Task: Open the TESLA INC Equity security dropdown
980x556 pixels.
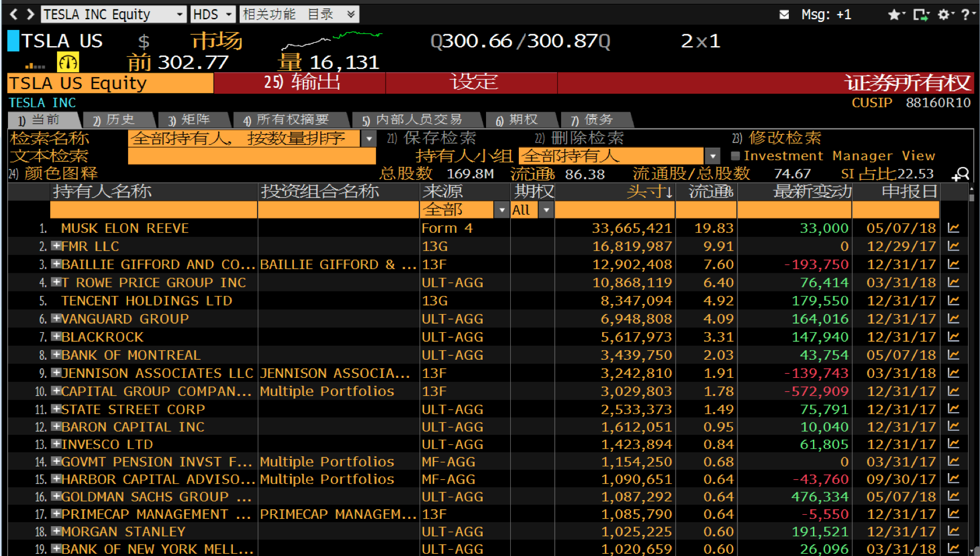Action: (x=180, y=15)
